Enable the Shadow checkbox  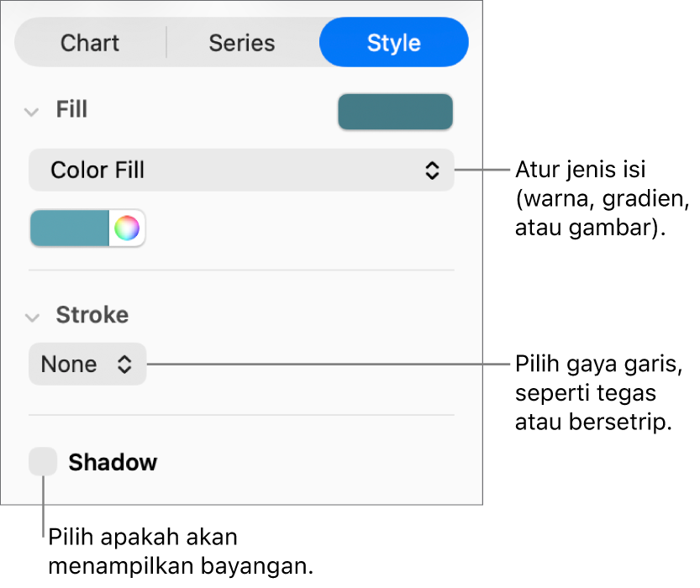(x=43, y=462)
